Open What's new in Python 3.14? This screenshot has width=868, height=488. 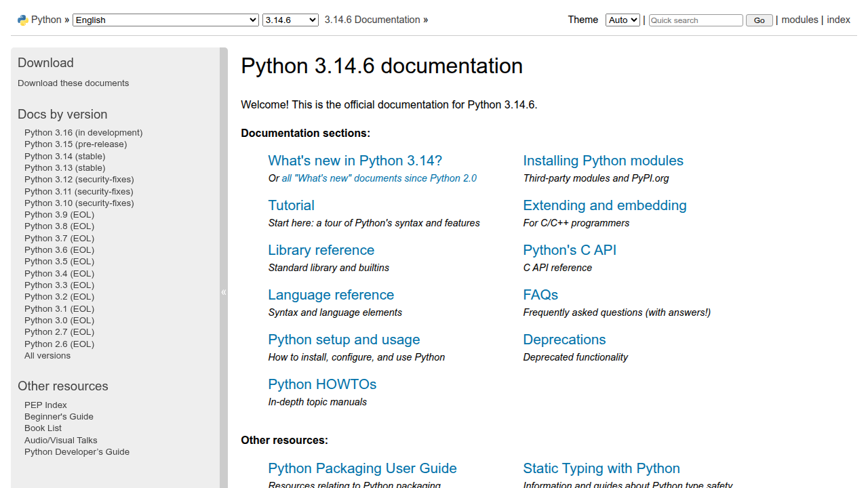[x=355, y=161]
